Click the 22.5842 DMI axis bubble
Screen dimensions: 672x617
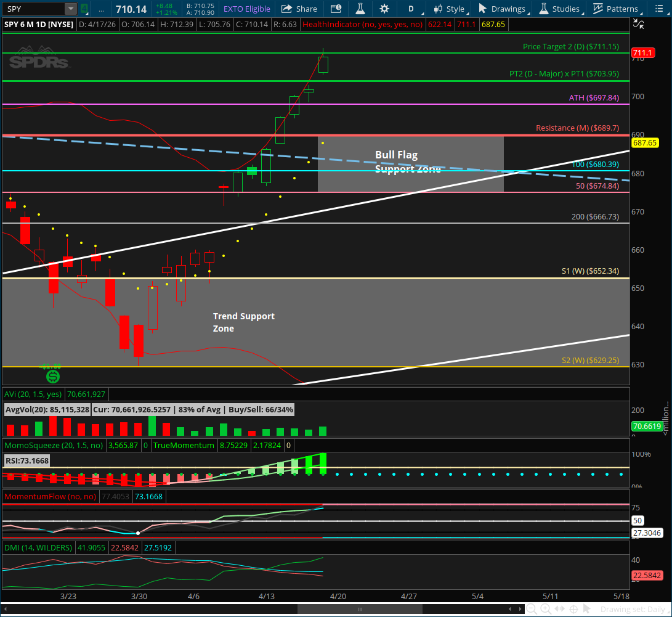pos(647,576)
